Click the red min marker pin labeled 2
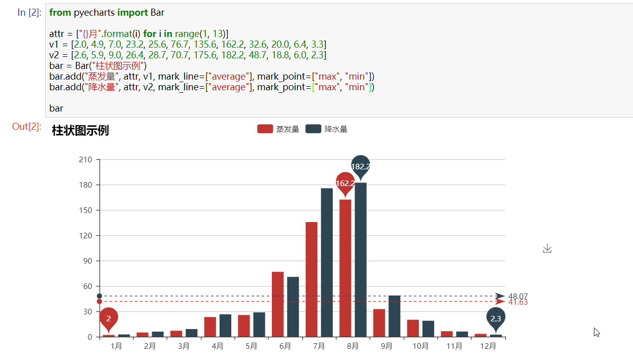 (109, 319)
